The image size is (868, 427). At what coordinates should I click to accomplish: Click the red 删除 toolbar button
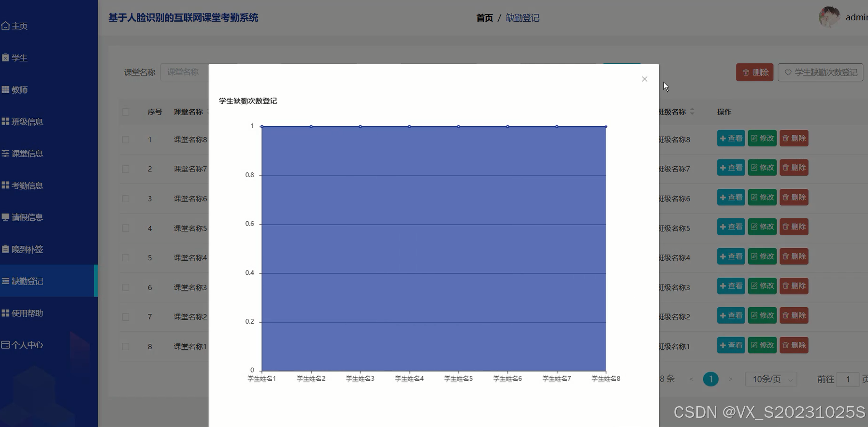(x=755, y=72)
